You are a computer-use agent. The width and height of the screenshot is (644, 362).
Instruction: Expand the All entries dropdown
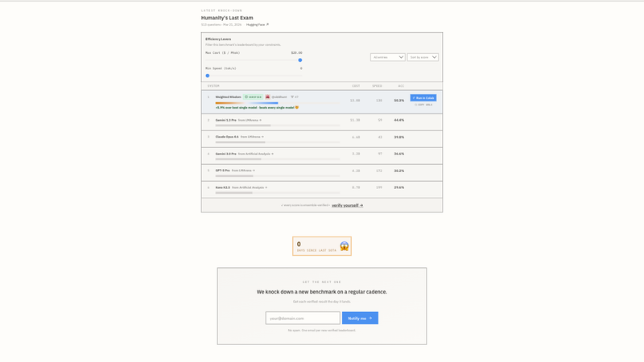pos(388,57)
